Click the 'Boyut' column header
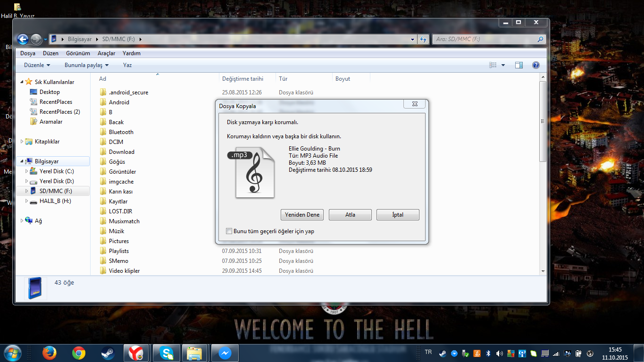Image resolution: width=644 pixels, height=362 pixels. tap(343, 79)
